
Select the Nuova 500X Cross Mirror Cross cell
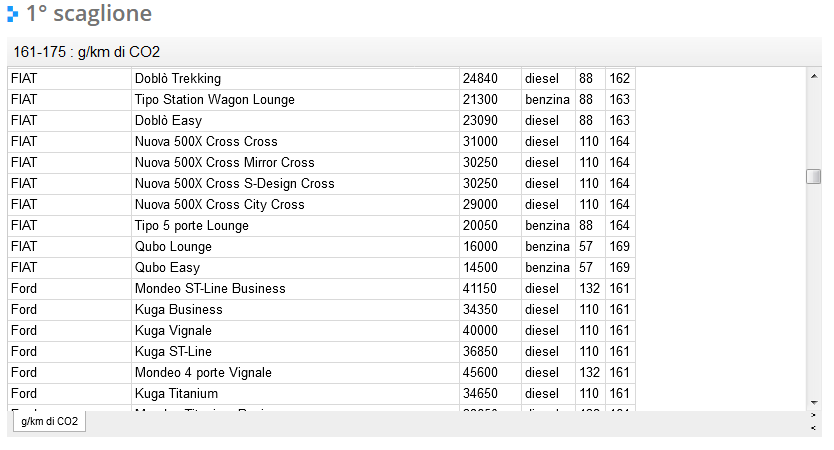click(295, 163)
